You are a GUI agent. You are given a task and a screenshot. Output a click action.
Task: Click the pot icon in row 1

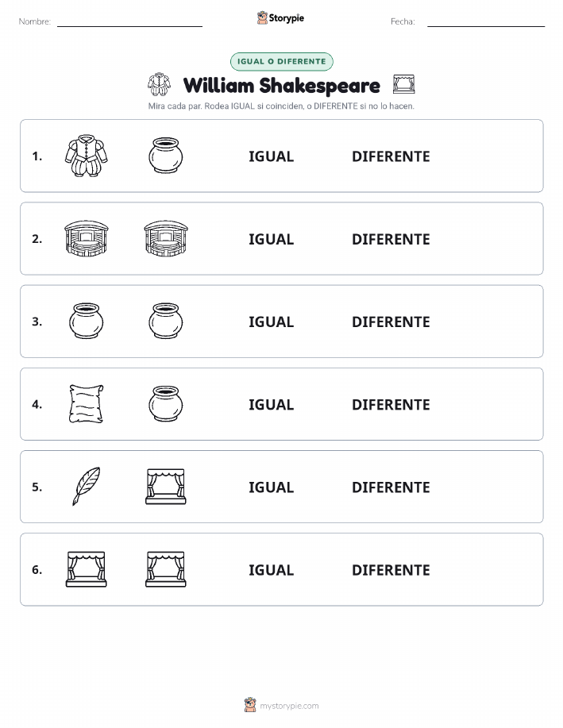click(x=166, y=156)
